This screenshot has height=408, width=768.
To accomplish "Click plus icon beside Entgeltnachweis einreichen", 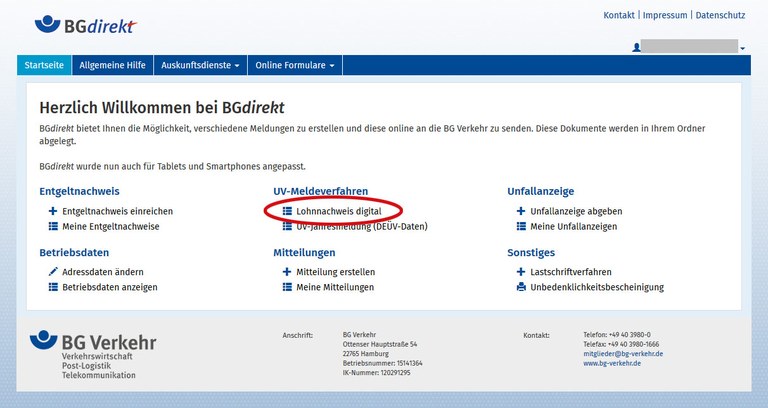I will pos(53,211).
